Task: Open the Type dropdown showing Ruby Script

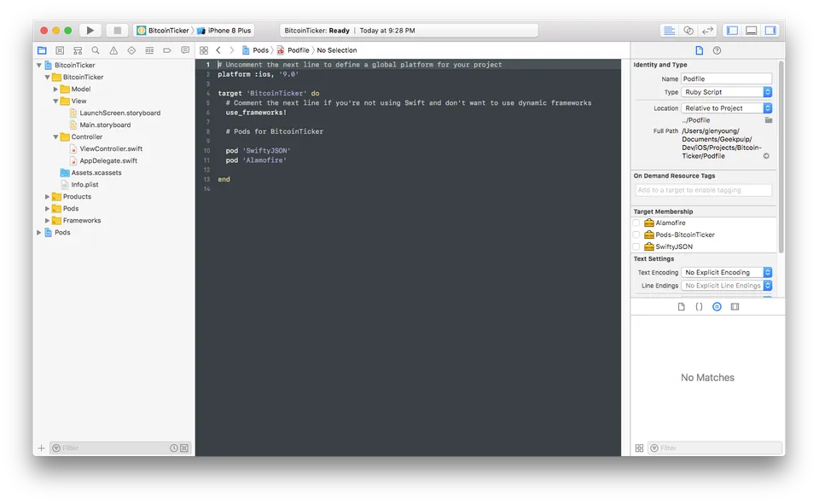Action: tap(725, 91)
